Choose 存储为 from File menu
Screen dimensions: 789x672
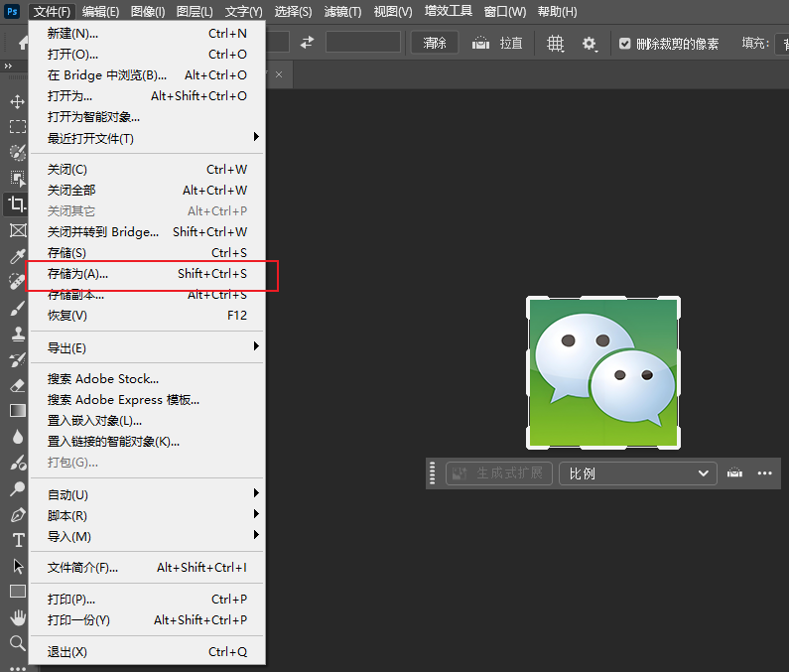click(x=147, y=274)
